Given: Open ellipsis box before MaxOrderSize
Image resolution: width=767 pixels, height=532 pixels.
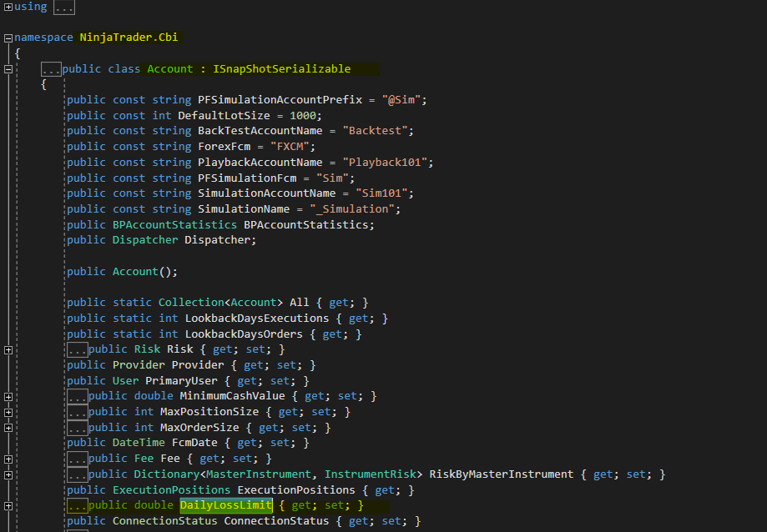Looking at the screenshot, I should point(78,428).
